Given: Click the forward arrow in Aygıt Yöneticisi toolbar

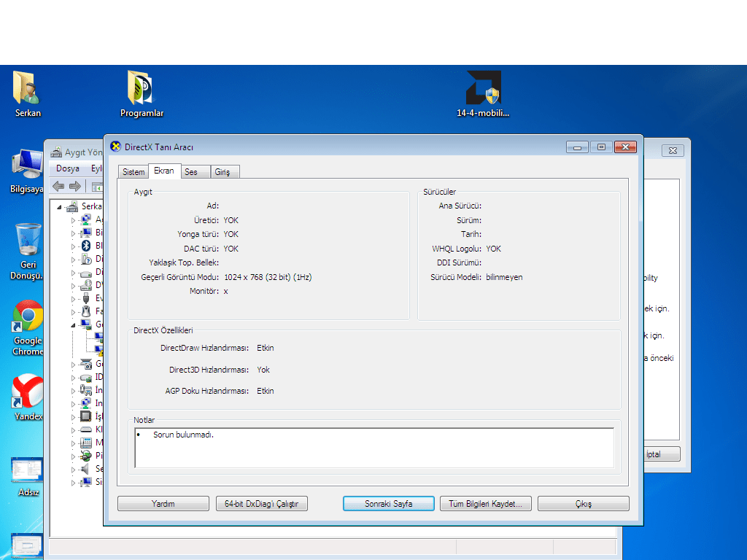Looking at the screenshot, I should (75, 186).
